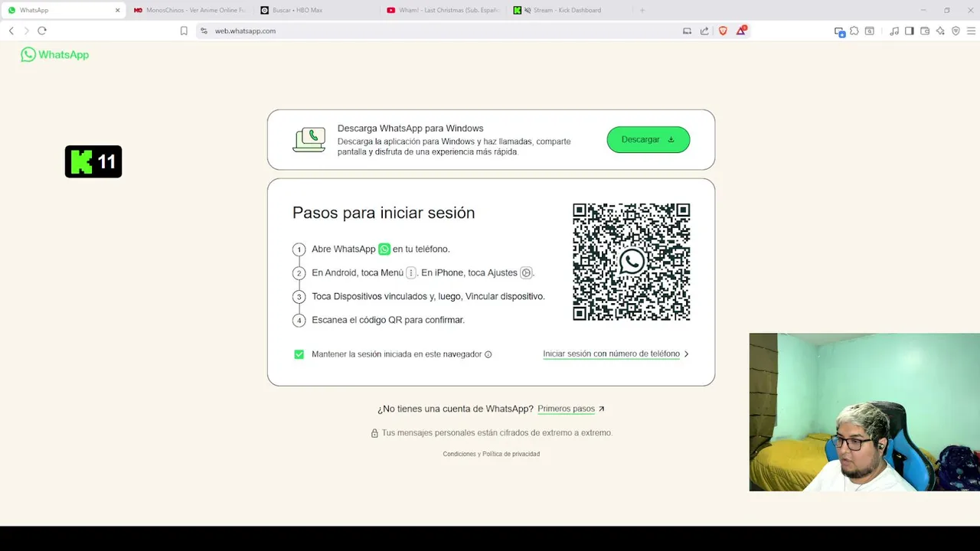
Task: Click step 1 Abre WhatsApp text
Action: tap(381, 249)
